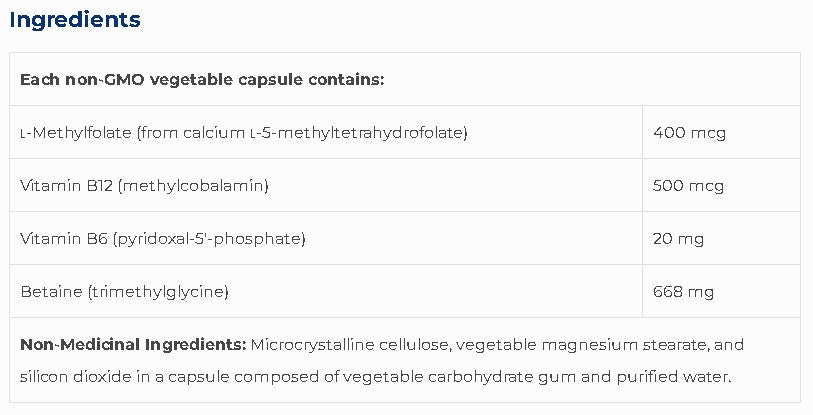Click the L-Methylfolate ingredient name
This screenshot has width=813, height=415.
point(62,132)
